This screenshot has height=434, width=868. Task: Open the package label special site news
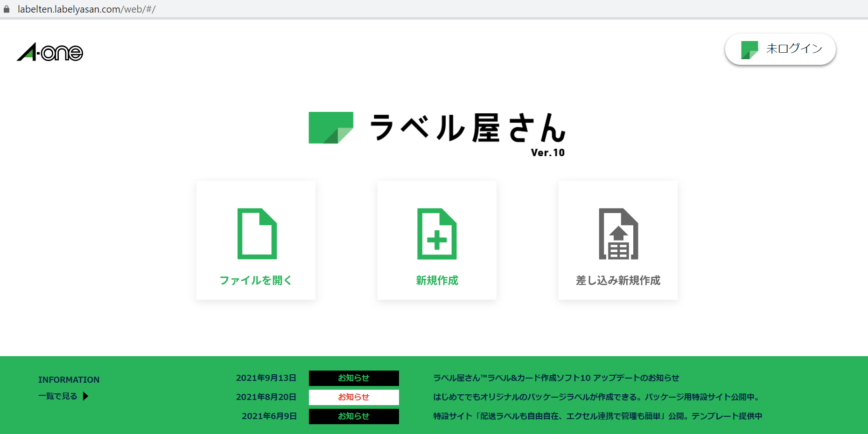point(597,397)
